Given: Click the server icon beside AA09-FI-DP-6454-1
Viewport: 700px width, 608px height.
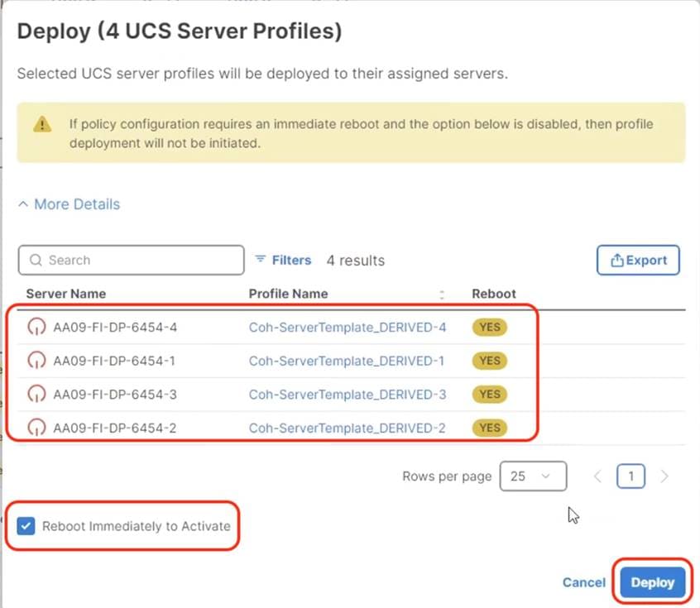Looking at the screenshot, I should click(36, 361).
